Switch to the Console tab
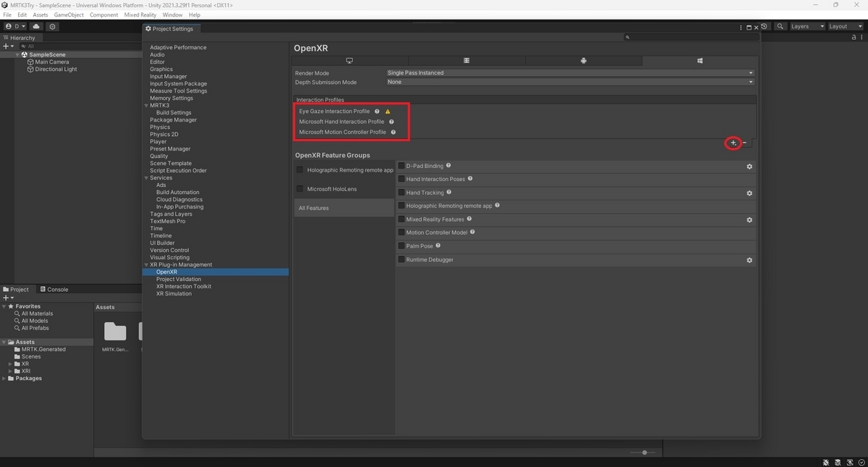Viewport: 868px width, 467px height. [x=53, y=289]
